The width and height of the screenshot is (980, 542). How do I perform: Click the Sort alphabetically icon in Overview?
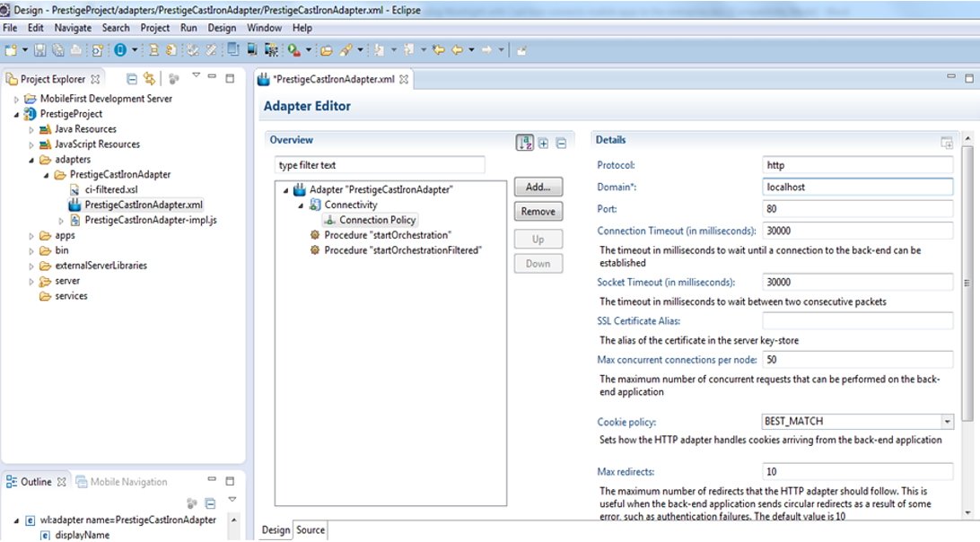click(524, 143)
